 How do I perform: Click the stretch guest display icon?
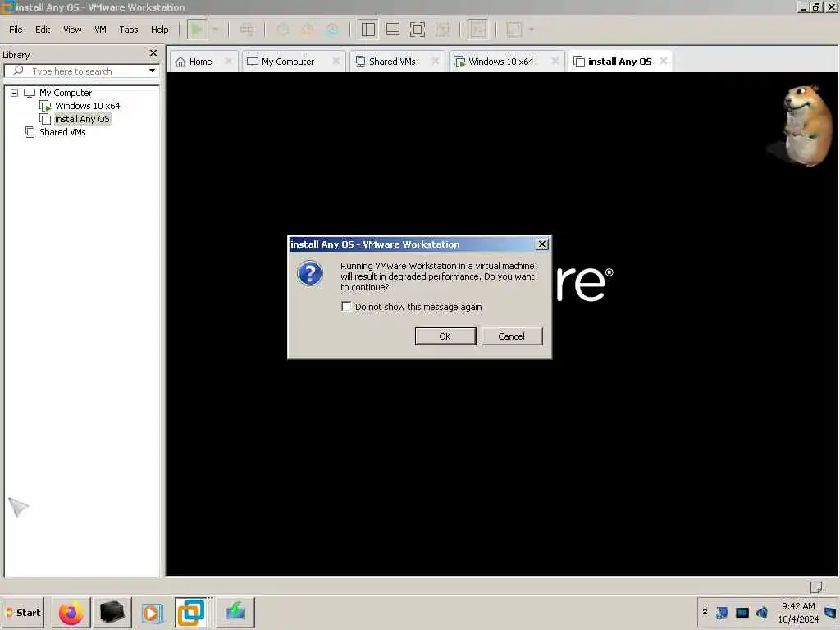pos(514,30)
